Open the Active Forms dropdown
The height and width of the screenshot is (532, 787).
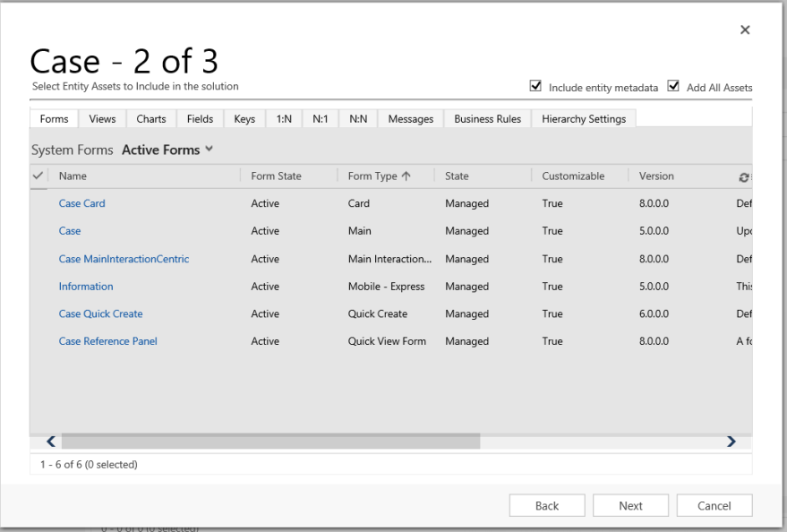(x=167, y=150)
